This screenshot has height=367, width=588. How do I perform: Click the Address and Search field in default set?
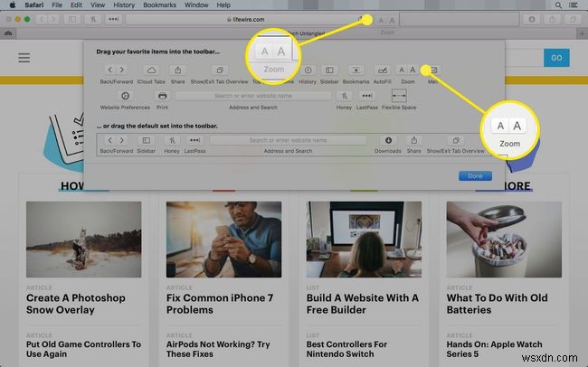click(288, 140)
